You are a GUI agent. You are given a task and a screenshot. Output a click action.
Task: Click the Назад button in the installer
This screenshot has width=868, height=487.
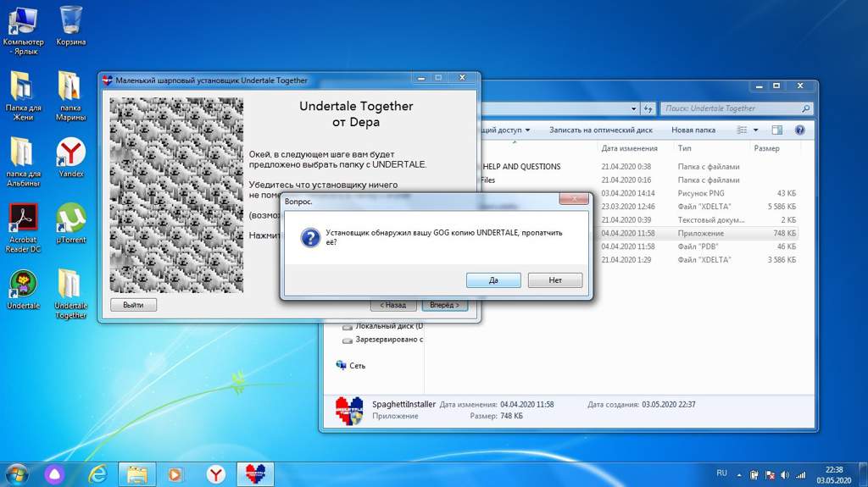click(x=392, y=305)
